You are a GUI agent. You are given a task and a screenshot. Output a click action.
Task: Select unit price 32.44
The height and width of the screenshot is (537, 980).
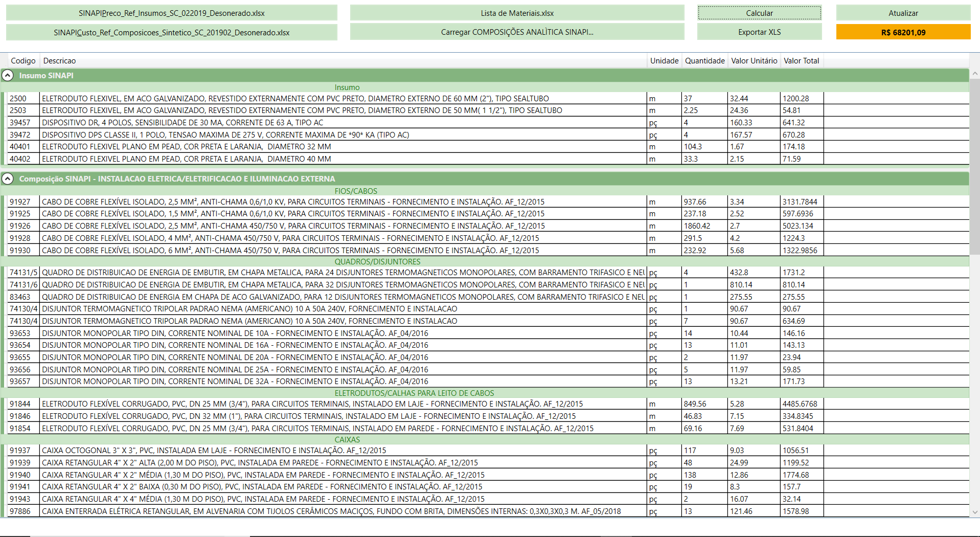pyautogui.click(x=754, y=99)
